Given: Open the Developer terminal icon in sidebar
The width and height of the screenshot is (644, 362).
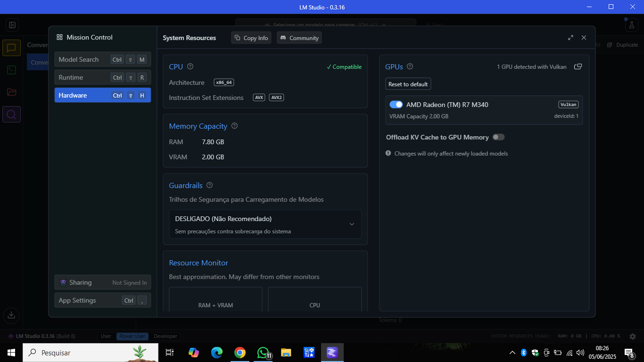Looking at the screenshot, I should 11,70.
